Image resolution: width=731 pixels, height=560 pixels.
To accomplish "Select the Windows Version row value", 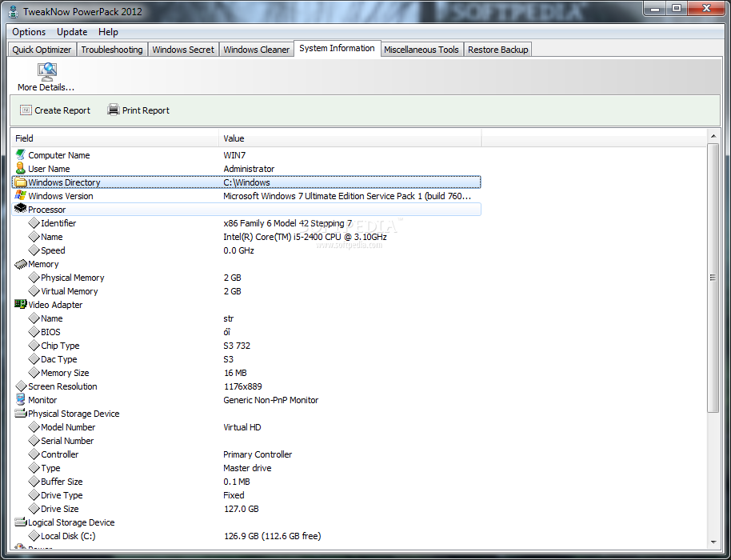I will pos(347,196).
